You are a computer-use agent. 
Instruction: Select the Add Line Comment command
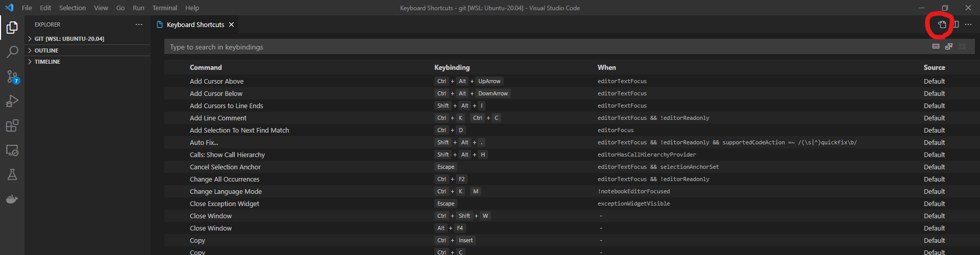pos(218,118)
